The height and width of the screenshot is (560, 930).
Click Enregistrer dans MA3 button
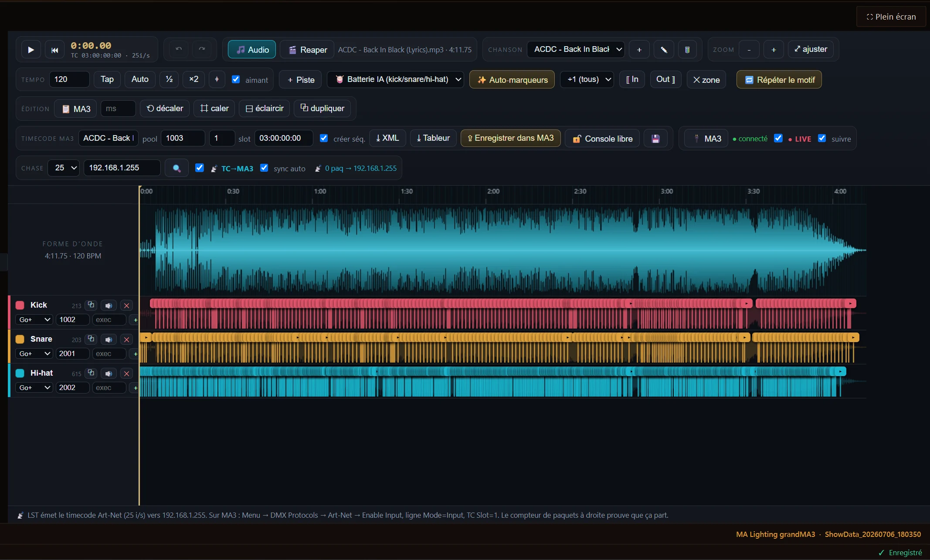(510, 138)
